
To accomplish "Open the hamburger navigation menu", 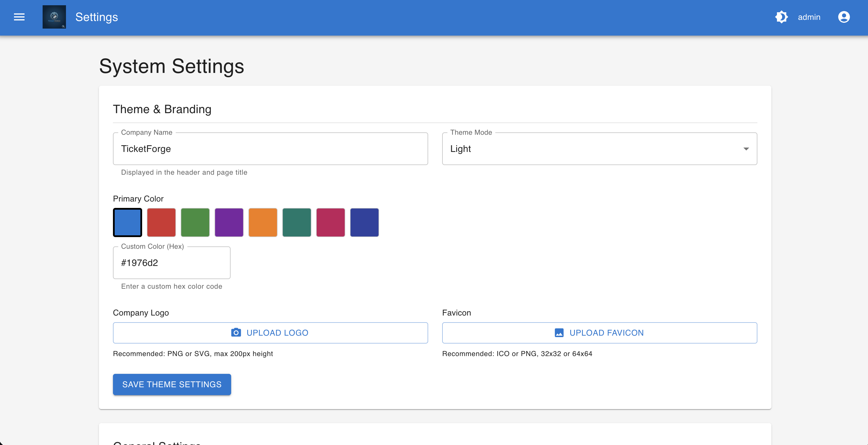I will 19,17.
